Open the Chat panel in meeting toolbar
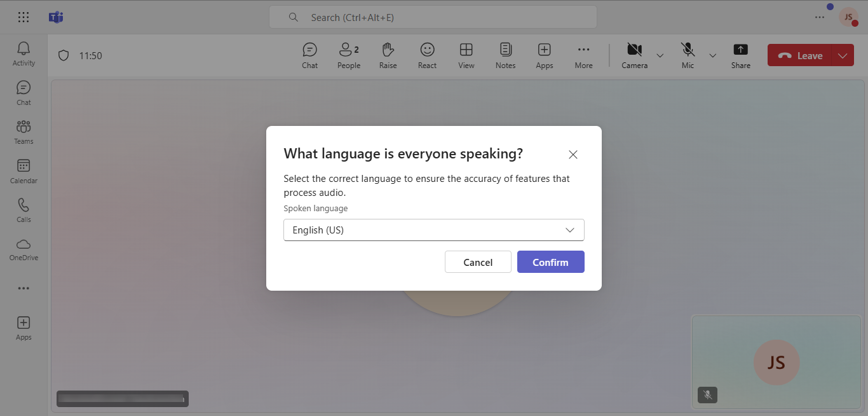This screenshot has width=868, height=416. tap(309, 55)
